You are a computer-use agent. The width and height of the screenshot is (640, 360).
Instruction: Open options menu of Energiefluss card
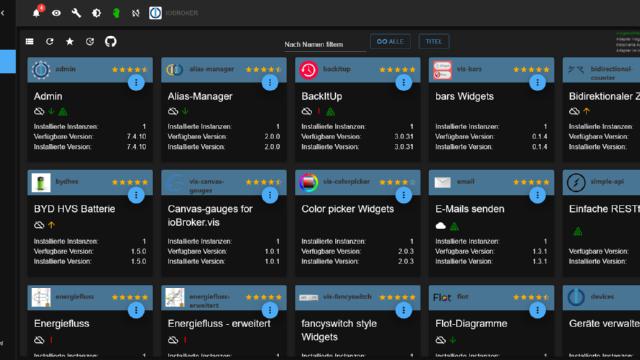(x=136, y=310)
